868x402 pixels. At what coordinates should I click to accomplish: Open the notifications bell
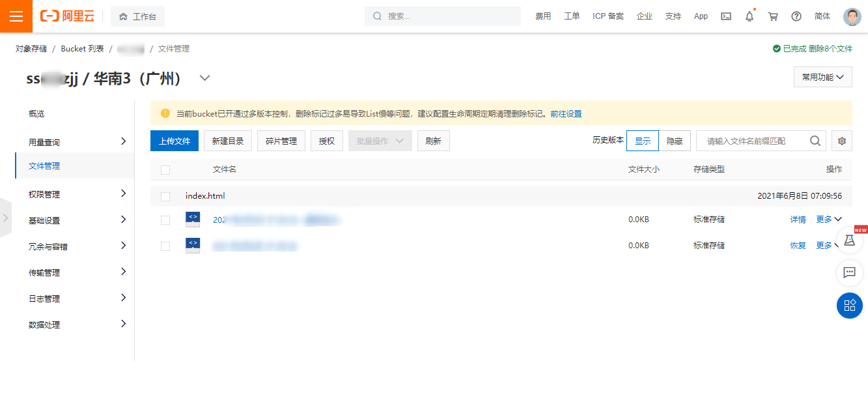click(749, 16)
